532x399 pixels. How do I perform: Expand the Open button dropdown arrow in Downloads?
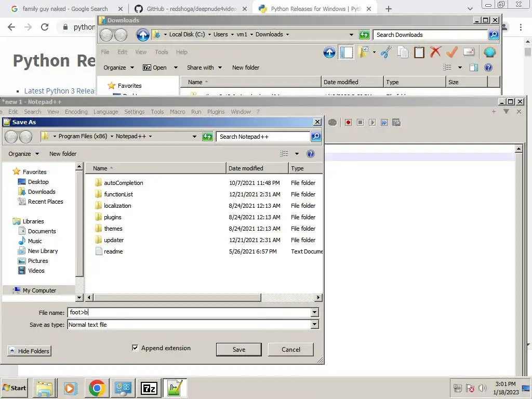pyautogui.click(x=176, y=68)
